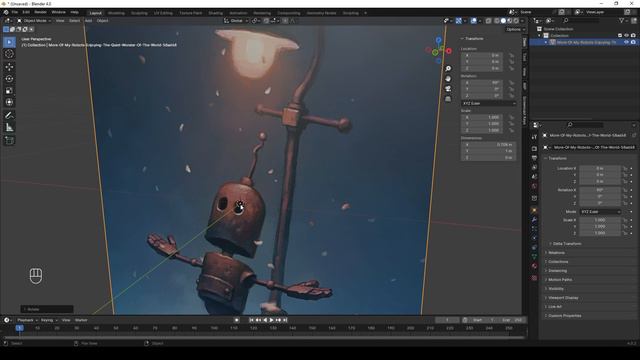
Task: Select the Transform tool
Action: [x=9, y=102]
